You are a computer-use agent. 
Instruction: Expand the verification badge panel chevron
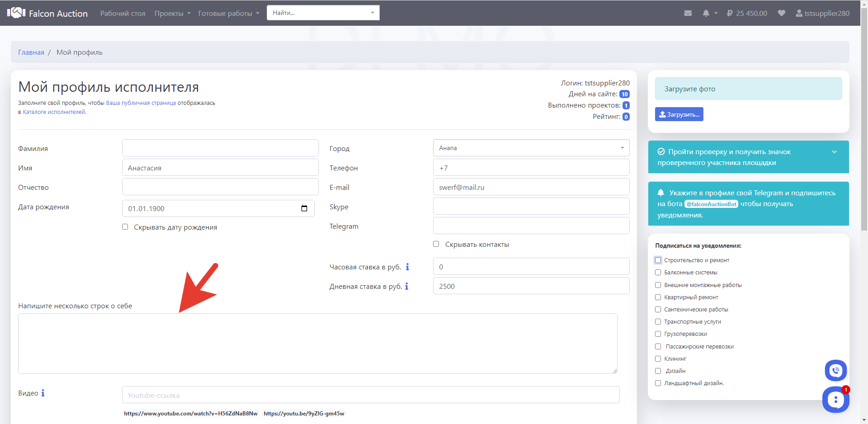click(x=835, y=152)
